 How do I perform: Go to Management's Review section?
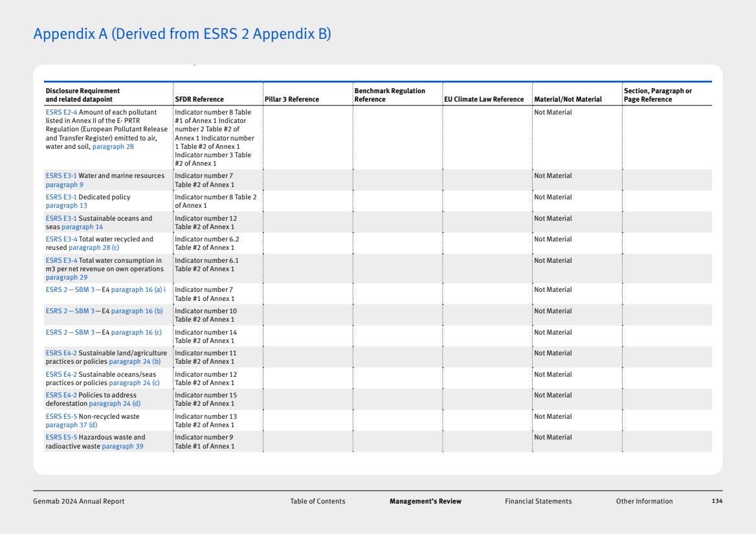[x=425, y=501]
